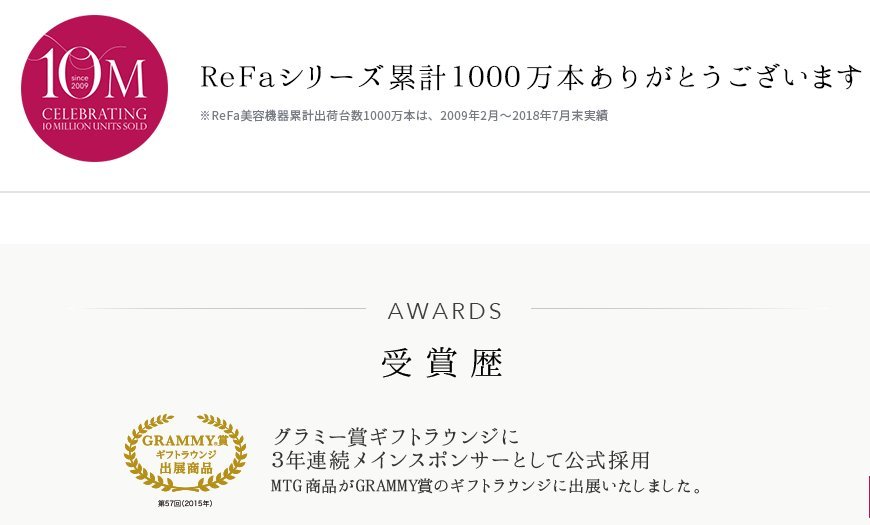Click the グラミー賞ギフトラウンジに line

click(396, 437)
